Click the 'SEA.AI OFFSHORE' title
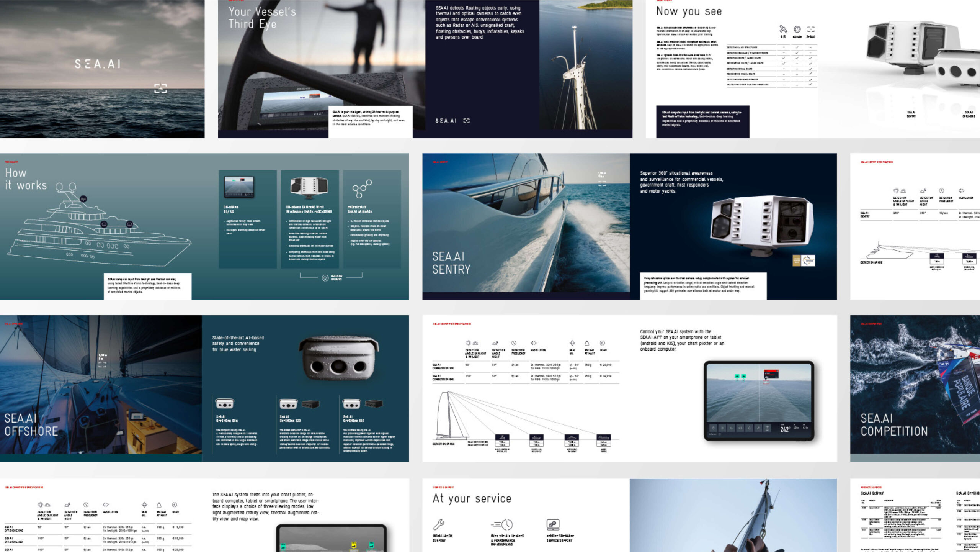980x552 pixels. click(31, 424)
